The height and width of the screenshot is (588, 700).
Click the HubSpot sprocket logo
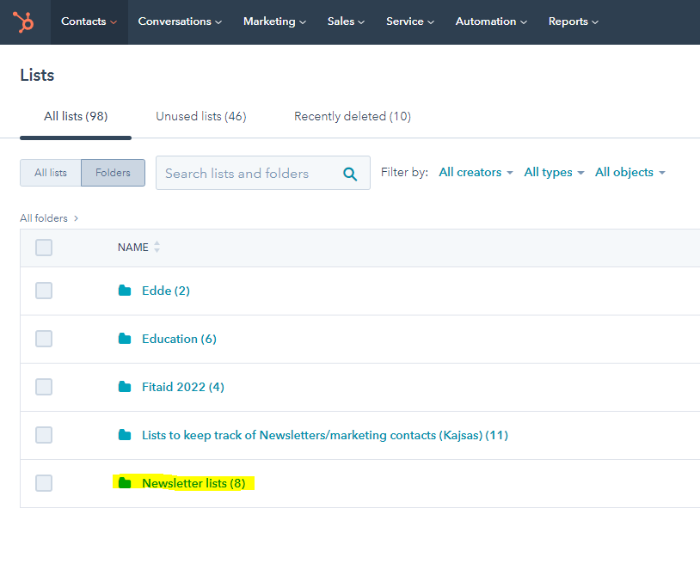[x=23, y=21]
